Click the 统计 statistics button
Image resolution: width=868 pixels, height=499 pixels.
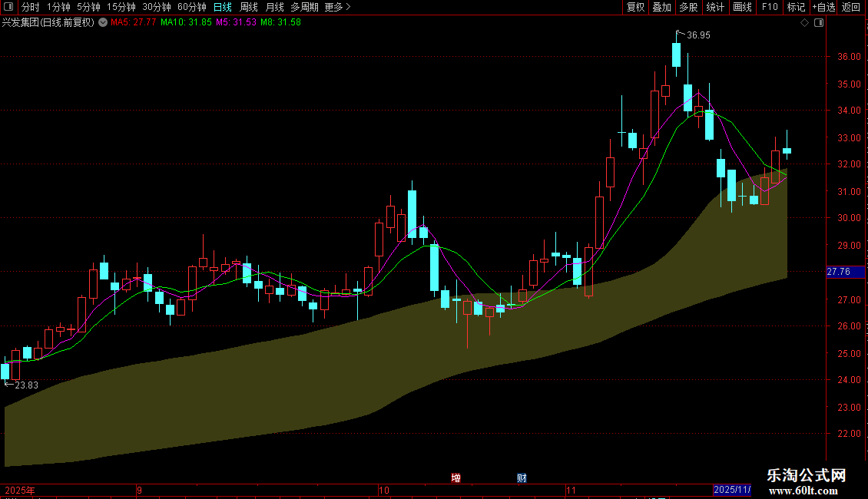[x=715, y=7]
